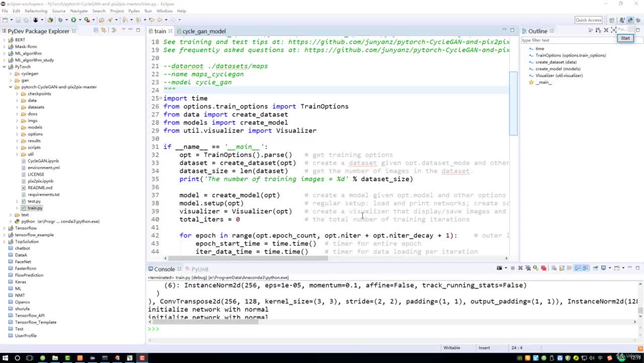Click the Open Perspective icon beside Quick Access
The width and height of the screenshot is (644, 363).
point(612,20)
